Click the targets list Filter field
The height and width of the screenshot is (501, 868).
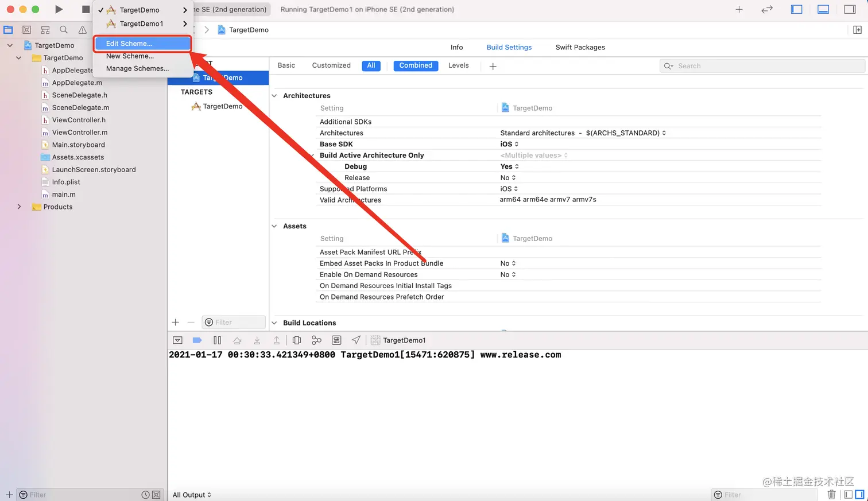pyautogui.click(x=234, y=323)
